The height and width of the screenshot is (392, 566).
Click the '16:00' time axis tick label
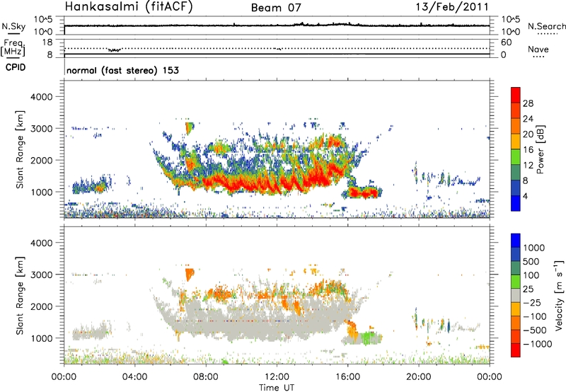click(x=347, y=377)
